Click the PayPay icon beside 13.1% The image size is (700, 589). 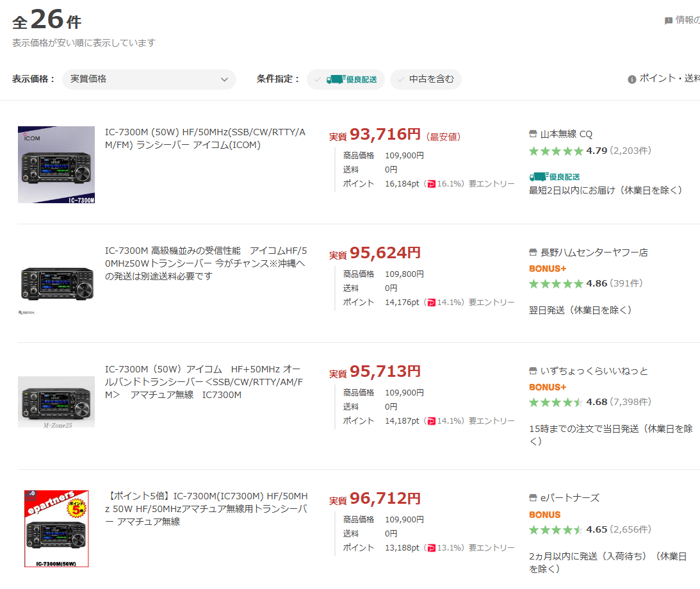pyautogui.click(x=431, y=548)
